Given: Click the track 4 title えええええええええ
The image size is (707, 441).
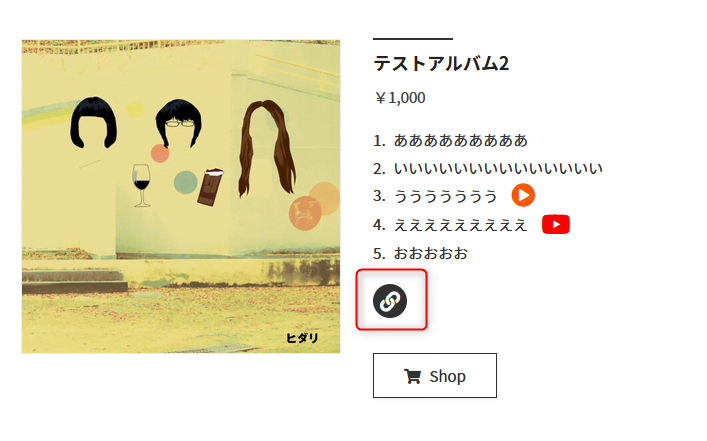Looking at the screenshot, I should pyautogui.click(x=460, y=225).
